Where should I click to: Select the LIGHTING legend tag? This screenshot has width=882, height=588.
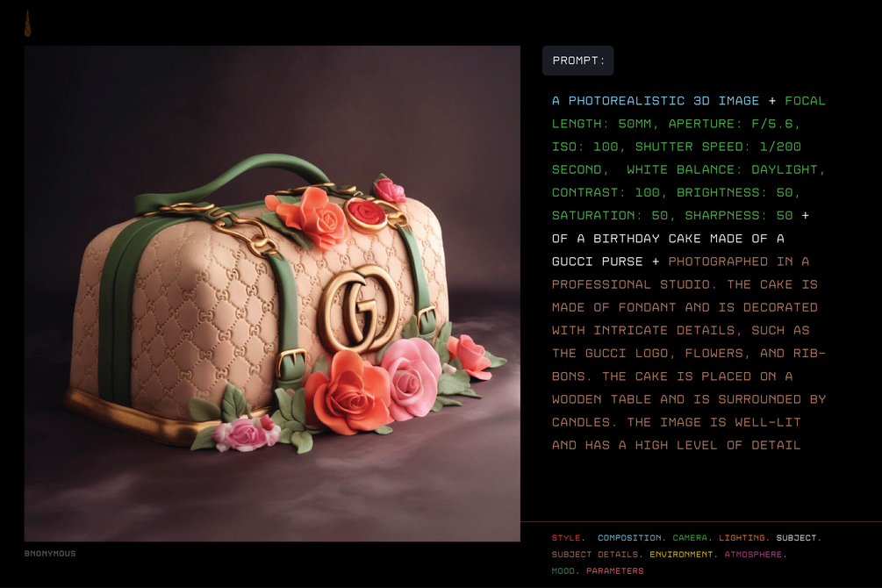pos(742,538)
